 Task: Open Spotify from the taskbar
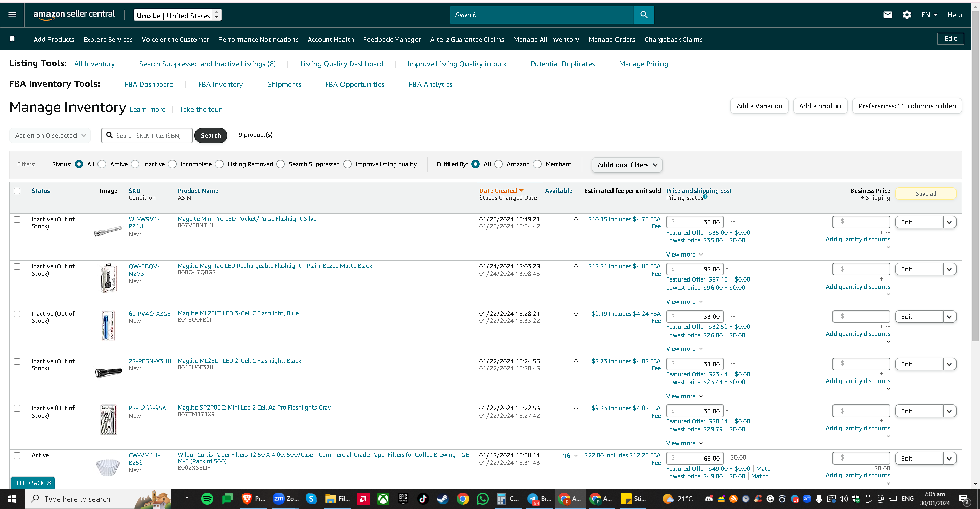[x=207, y=499]
